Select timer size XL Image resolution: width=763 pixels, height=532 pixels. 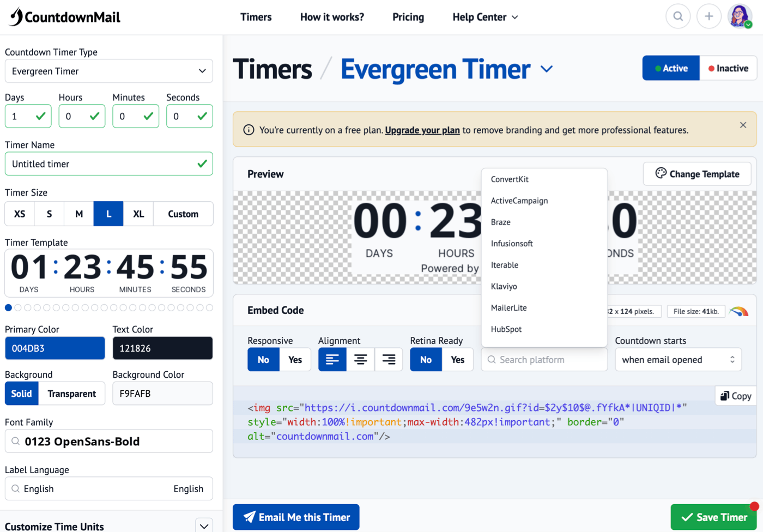coord(138,214)
